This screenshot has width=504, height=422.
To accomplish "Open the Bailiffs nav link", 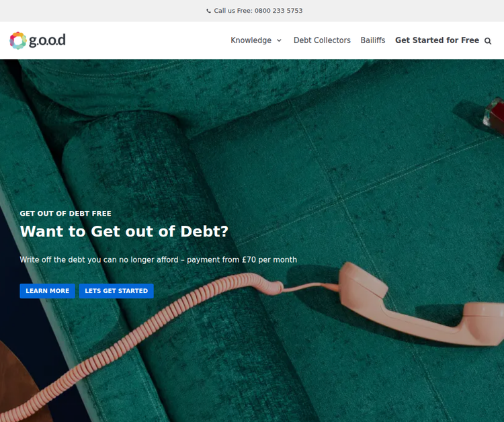I will (373, 40).
